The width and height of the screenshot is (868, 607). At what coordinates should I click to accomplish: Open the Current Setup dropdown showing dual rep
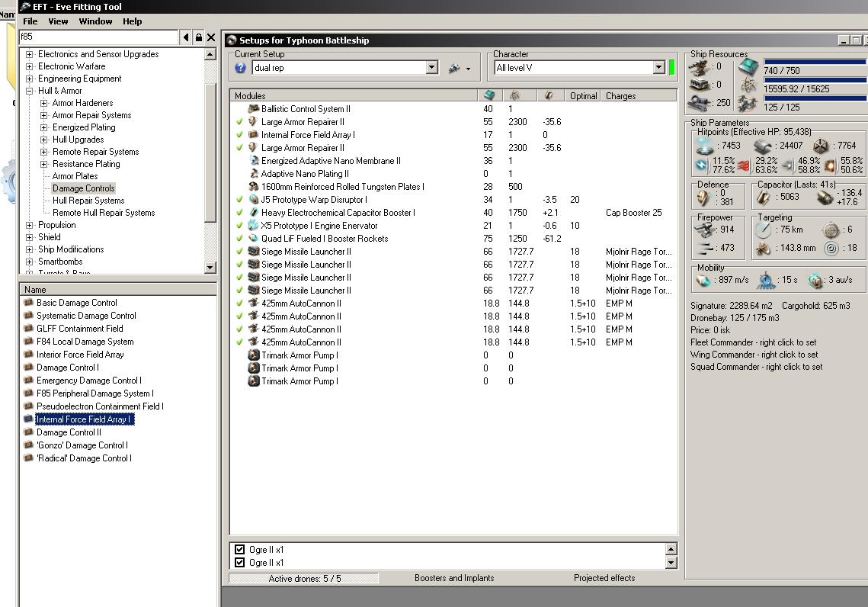pos(431,68)
